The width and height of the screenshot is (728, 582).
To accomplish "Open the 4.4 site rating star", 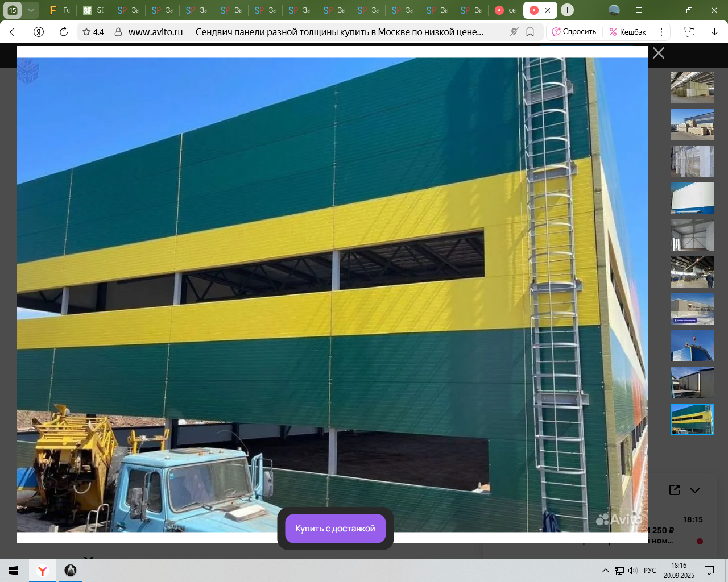I will [x=93, y=32].
